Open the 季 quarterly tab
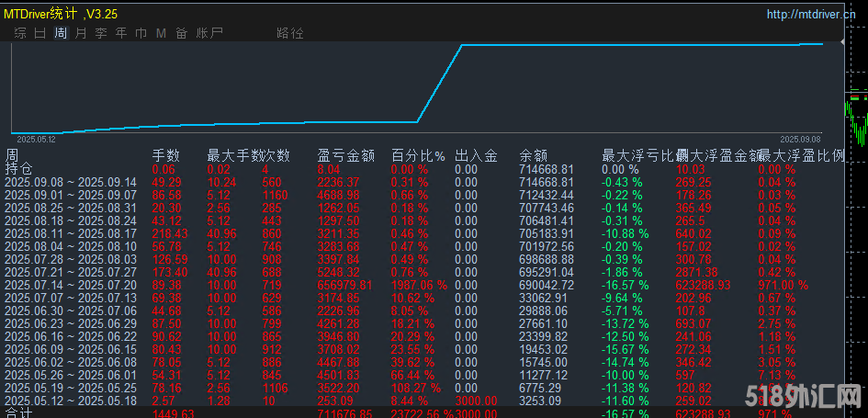The width and height of the screenshot is (868, 418). pyautogui.click(x=101, y=33)
